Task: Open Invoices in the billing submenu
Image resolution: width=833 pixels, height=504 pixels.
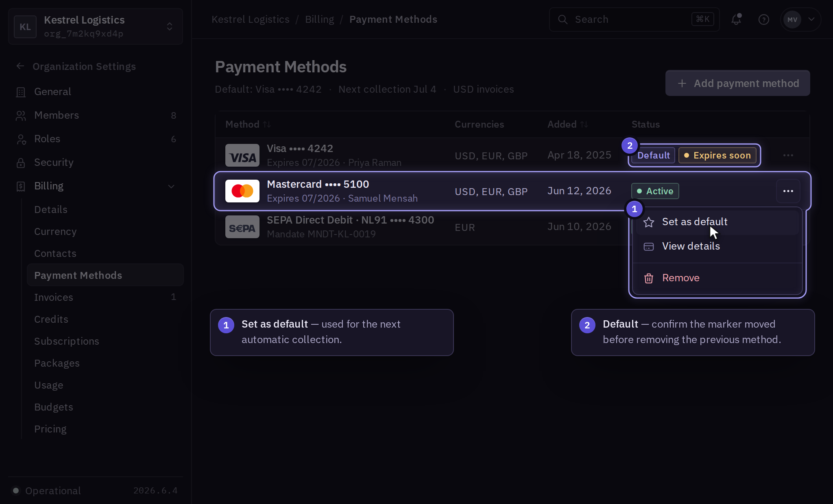Action: point(105,298)
